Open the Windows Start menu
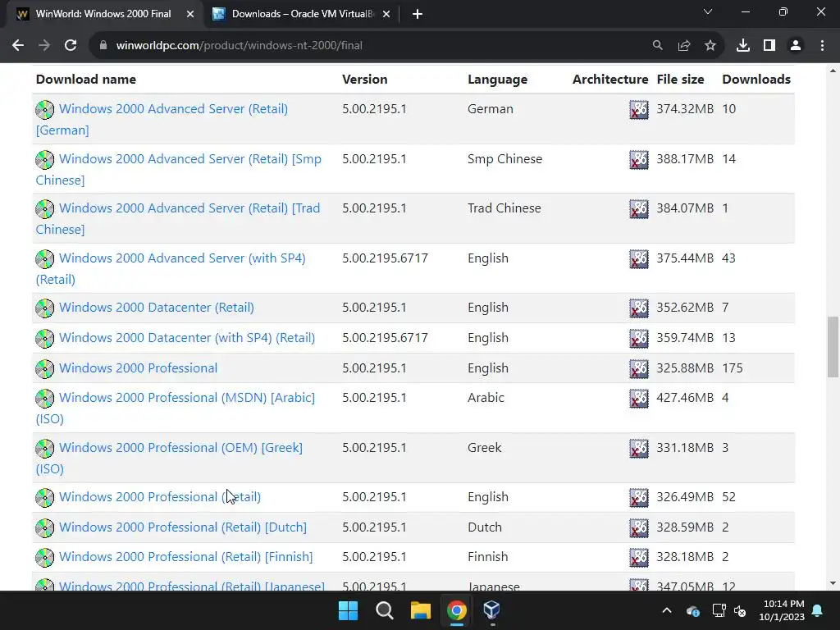Screen dimensions: 840x630 348,610
